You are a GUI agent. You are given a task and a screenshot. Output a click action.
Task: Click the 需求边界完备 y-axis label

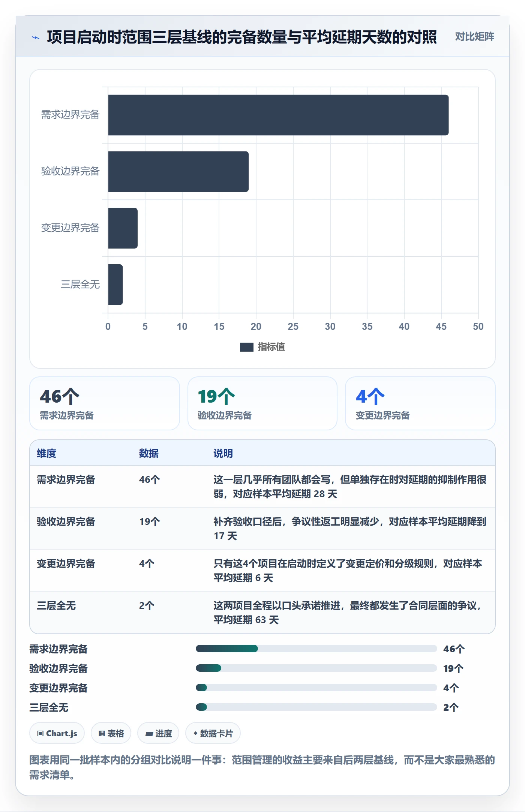(70, 115)
